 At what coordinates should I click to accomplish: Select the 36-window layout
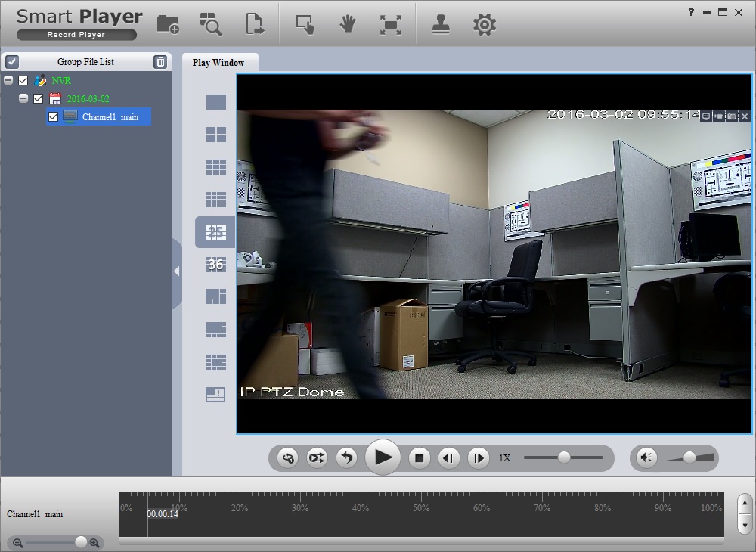click(x=216, y=264)
